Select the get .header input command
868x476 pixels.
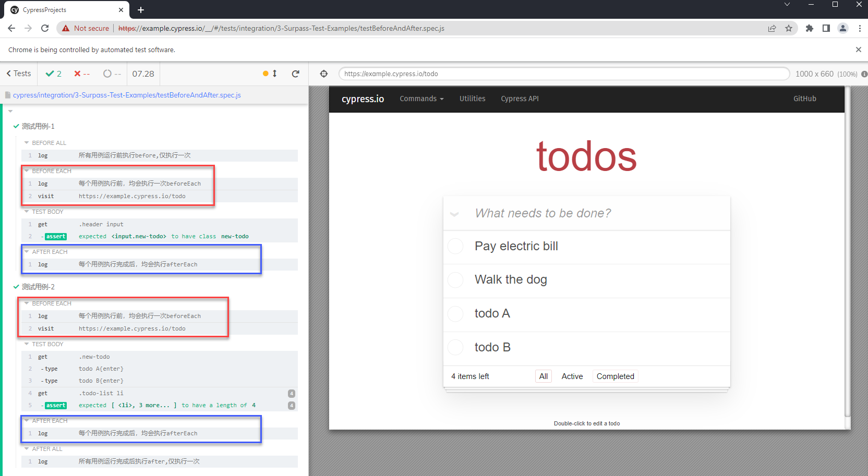[x=160, y=224]
